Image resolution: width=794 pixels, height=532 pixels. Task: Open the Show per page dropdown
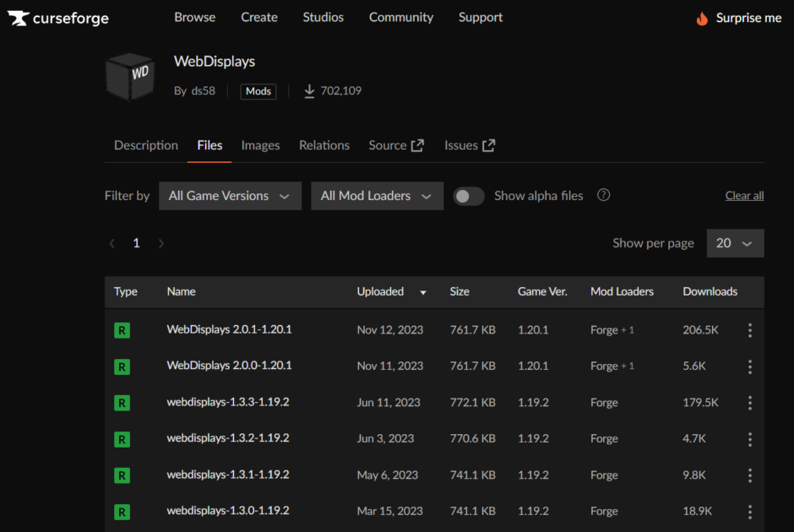click(735, 243)
